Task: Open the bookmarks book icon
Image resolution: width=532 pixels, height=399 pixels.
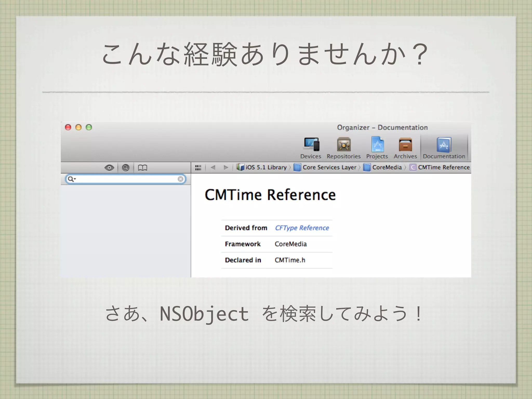Action: (x=142, y=168)
